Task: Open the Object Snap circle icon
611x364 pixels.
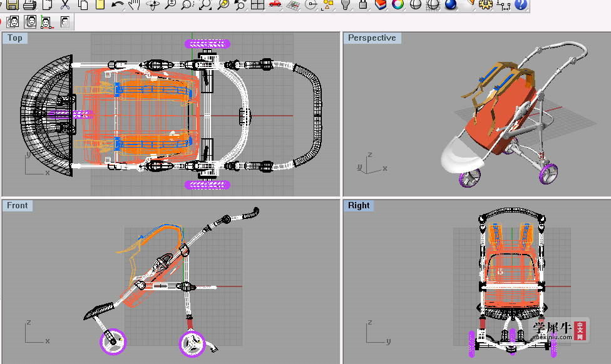Action: pyautogui.click(x=311, y=4)
